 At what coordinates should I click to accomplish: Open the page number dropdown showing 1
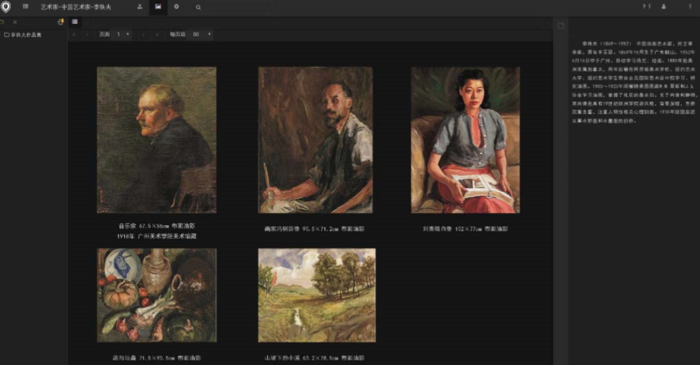point(121,34)
